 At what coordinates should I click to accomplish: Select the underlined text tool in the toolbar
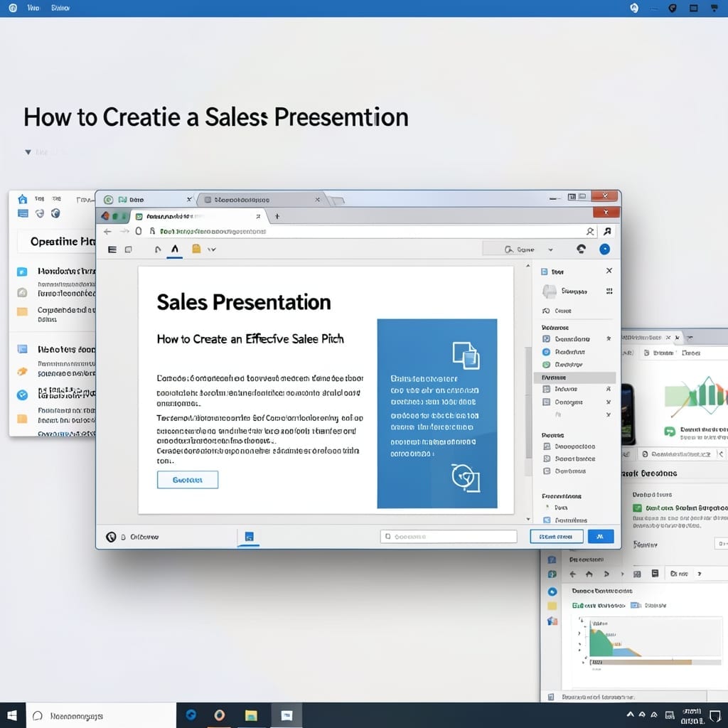coord(175,250)
